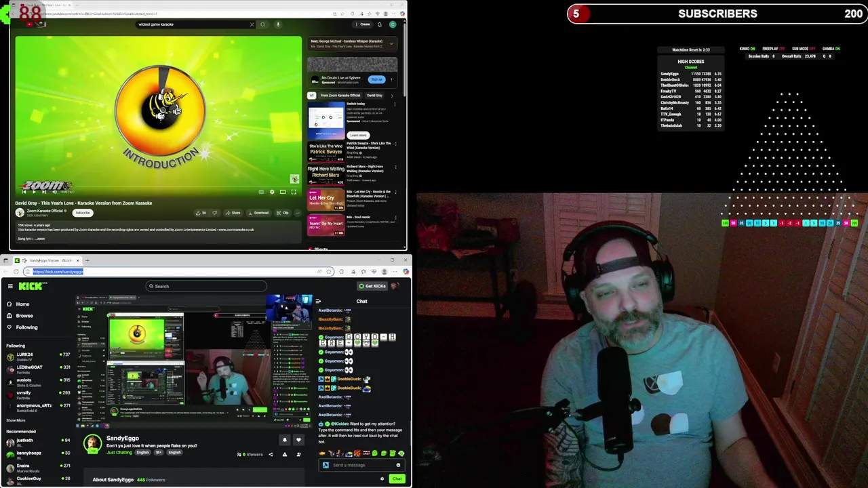The width and height of the screenshot is (868, 488).
Task: Click Learn more on Switch today ad
Action: click(358, 135)
